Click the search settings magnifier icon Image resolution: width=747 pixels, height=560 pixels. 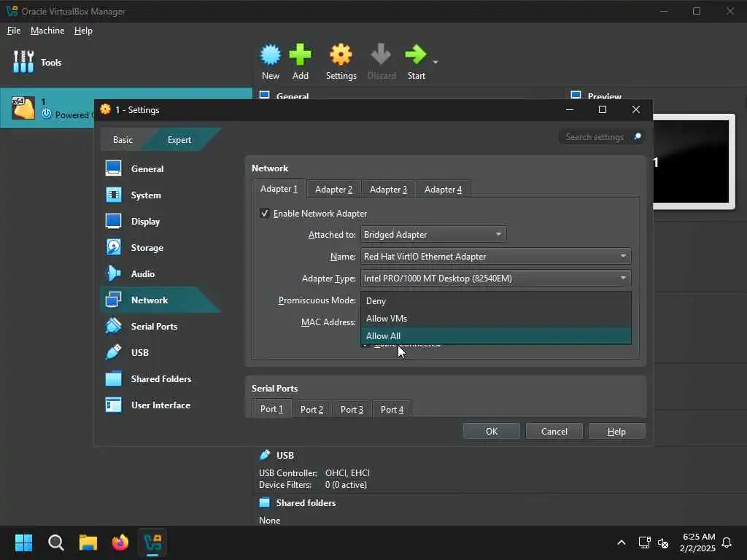click(638, 136)
